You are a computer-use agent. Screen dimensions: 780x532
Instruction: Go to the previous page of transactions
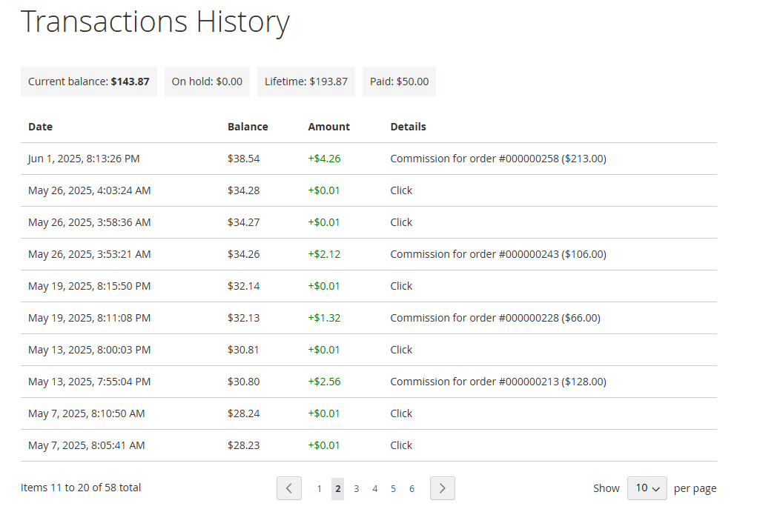(289, 488)
